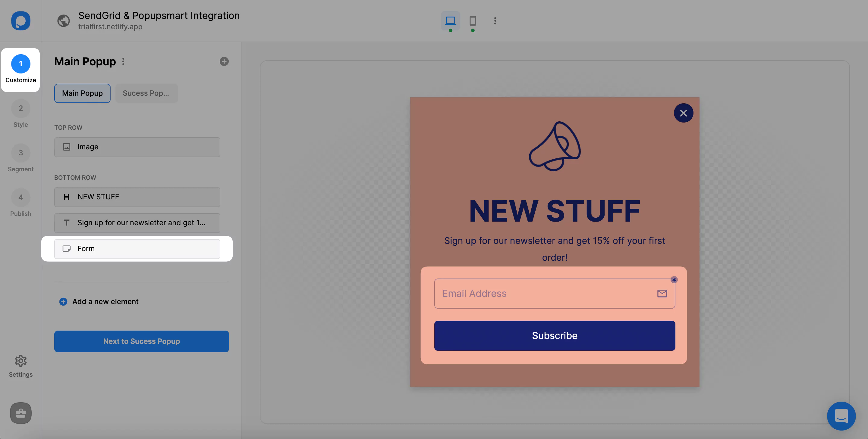Click the circle plus add new popup button
Screen dimensions: 868x439
tap(224, 62)
